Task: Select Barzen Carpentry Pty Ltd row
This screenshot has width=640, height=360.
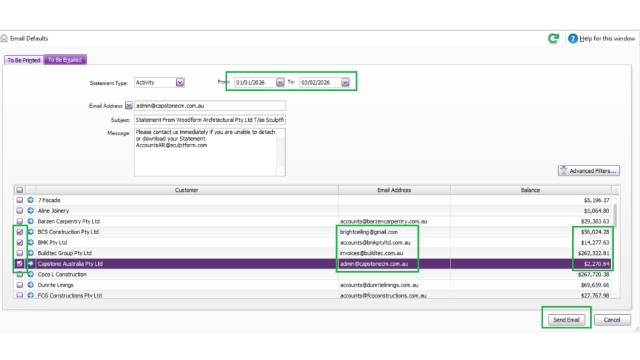Action: coord(313,221)
